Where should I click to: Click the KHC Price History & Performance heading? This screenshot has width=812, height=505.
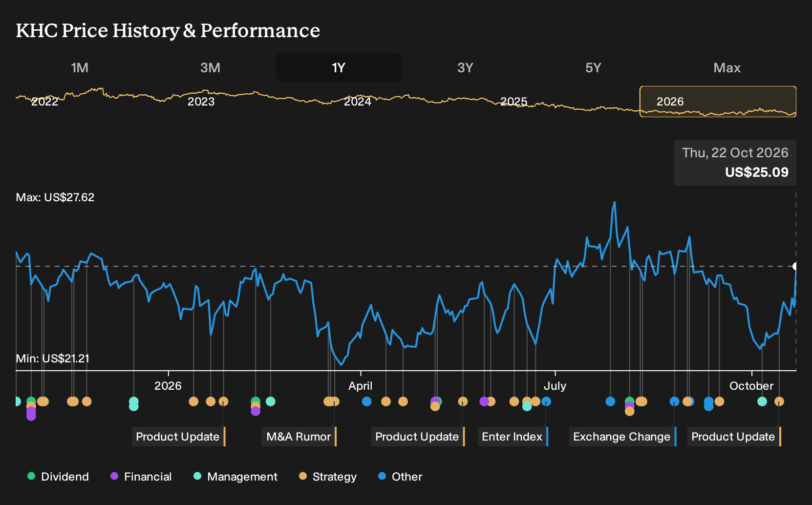[x=168, y=30]
